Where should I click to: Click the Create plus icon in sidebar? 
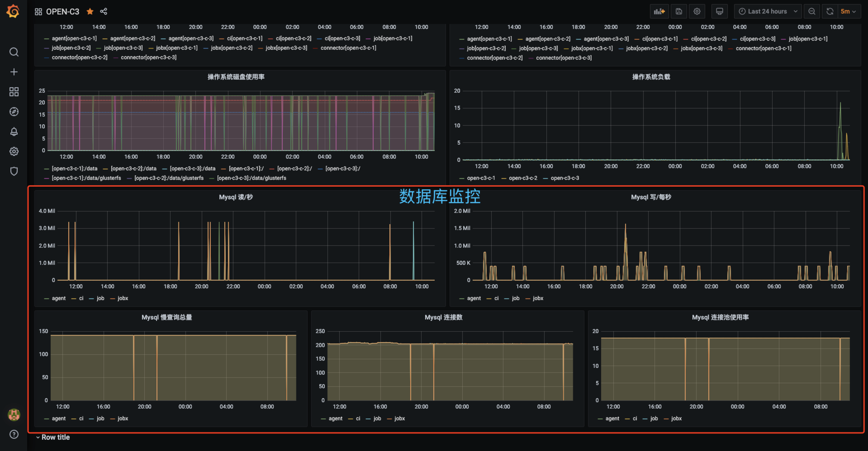tap(14, 72)
